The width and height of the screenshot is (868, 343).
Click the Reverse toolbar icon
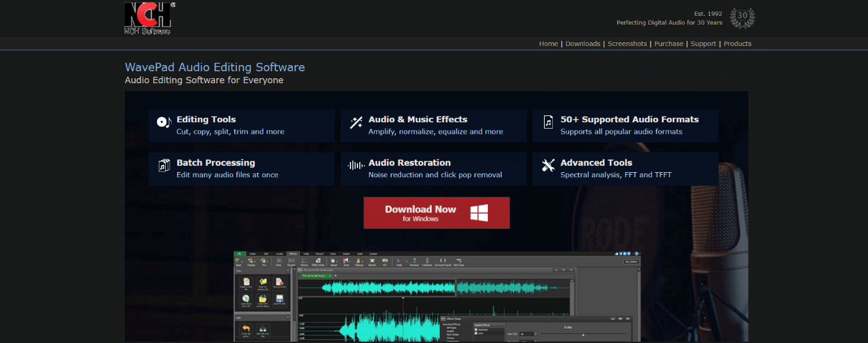[414, 262]
